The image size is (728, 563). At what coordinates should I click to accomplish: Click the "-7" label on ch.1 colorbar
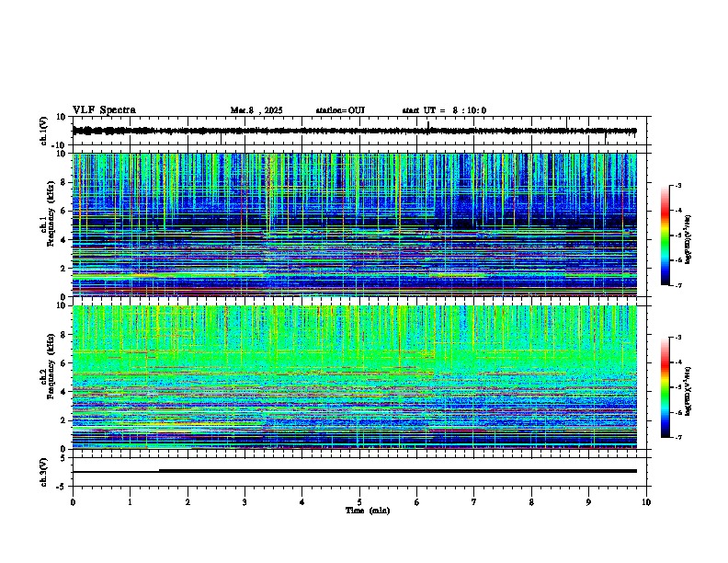pyautogui.click(x=677, y=285)
